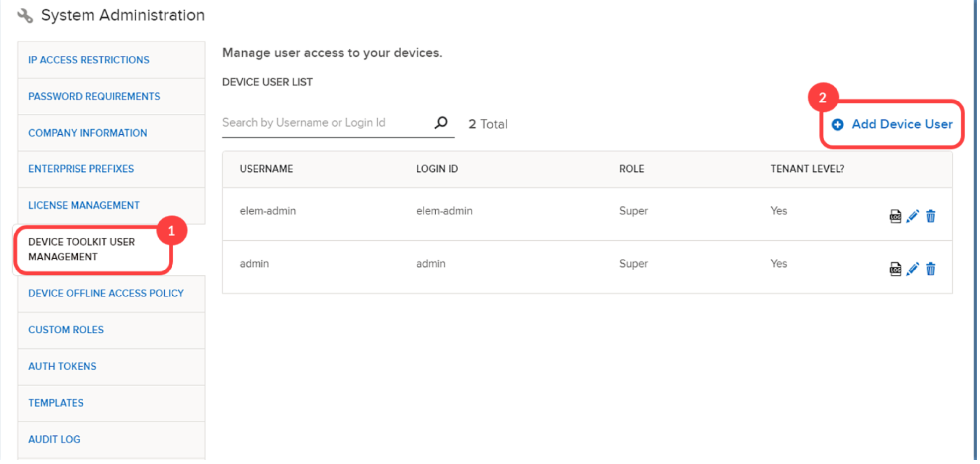Open log icon for admin user
This screenshot has height=464, width=980.
pyautogui.click(x=895, y=269)
